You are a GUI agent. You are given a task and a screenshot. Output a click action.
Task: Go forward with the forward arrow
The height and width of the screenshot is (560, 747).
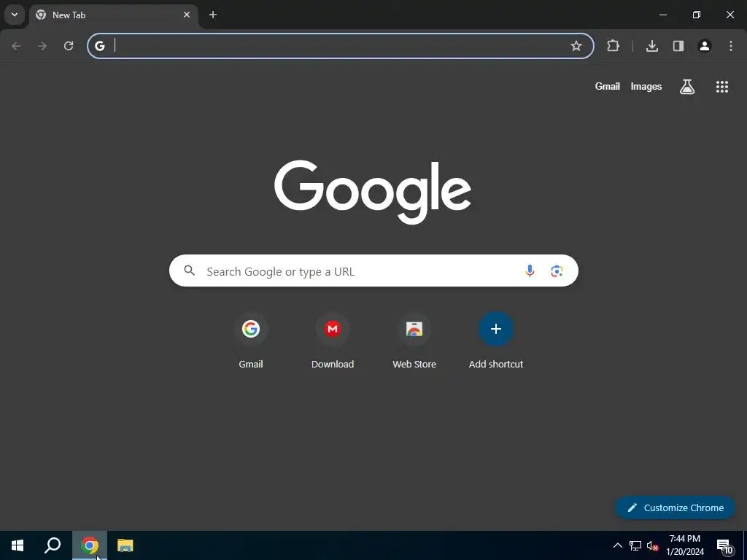pos(42,46)
